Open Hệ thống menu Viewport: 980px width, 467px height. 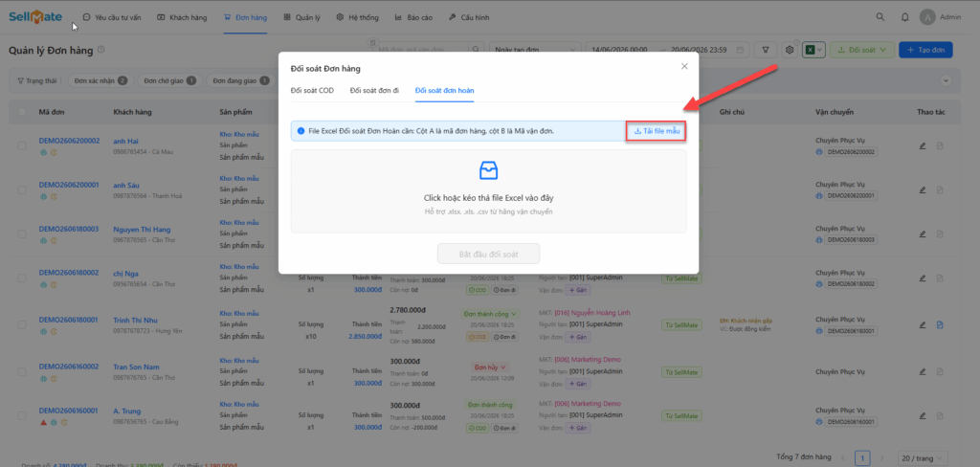tap(358, 17)
